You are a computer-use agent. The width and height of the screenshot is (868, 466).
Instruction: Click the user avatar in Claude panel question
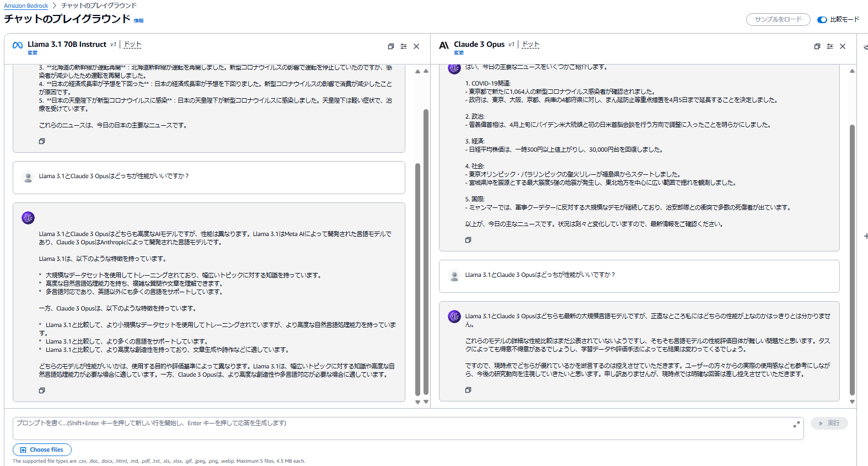tap(454, 276)
